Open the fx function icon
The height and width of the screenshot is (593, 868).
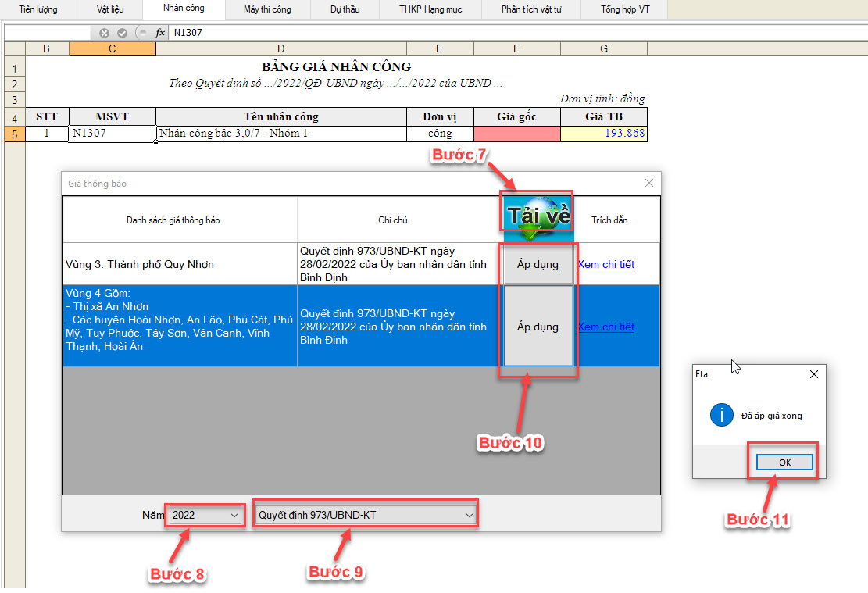pyautogui.click(x=160, y=33)
